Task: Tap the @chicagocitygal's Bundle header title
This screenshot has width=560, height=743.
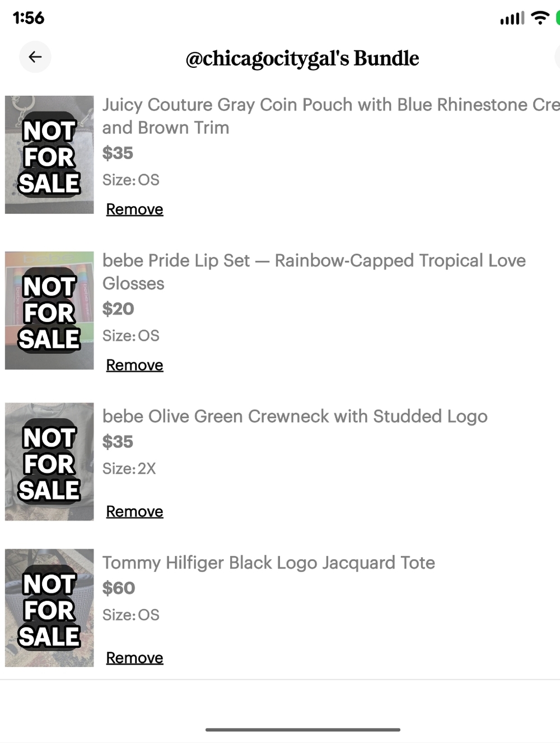Action: (302, 58)
